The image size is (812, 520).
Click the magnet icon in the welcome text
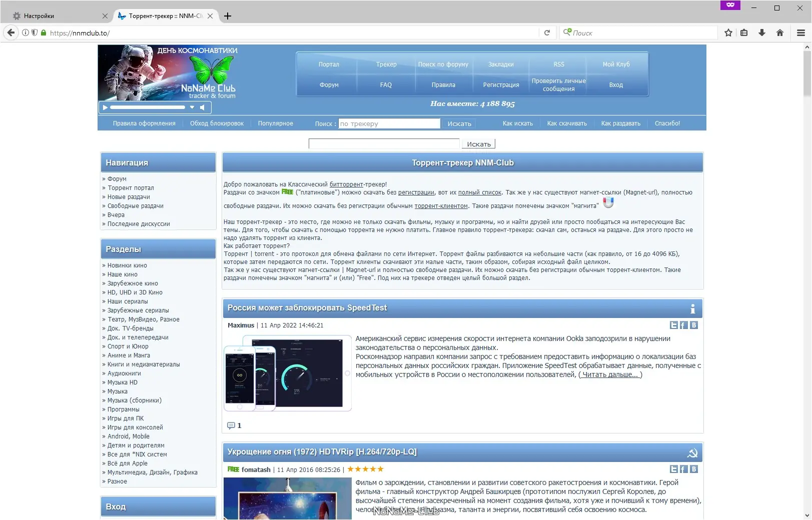[x=608, y=202]
